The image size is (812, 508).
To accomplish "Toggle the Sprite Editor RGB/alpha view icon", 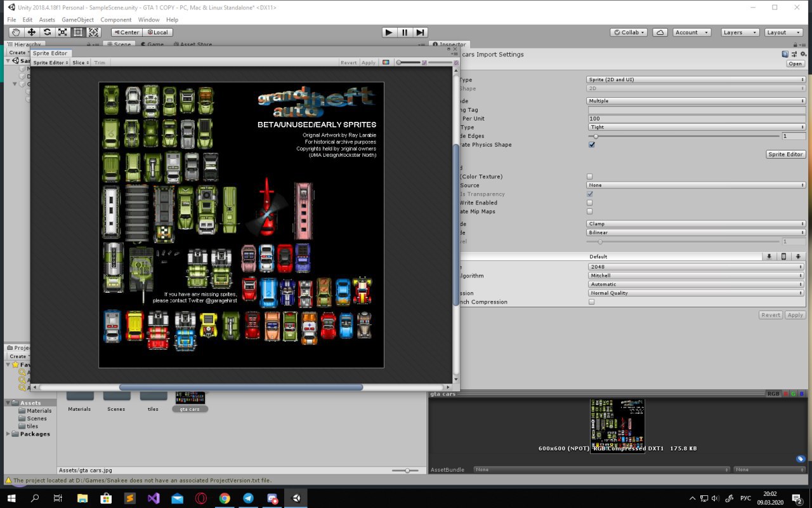I will pyautogui.click(x=385, y=63).
